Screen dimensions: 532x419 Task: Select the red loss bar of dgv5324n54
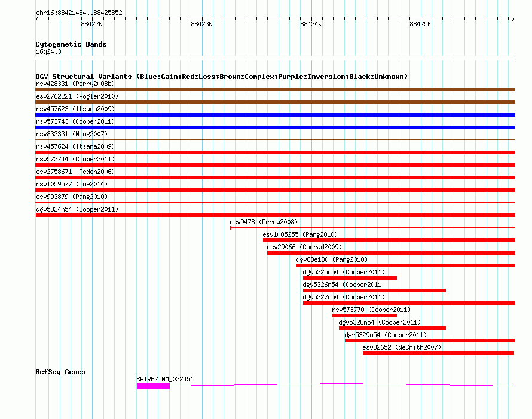coord(275,215)
